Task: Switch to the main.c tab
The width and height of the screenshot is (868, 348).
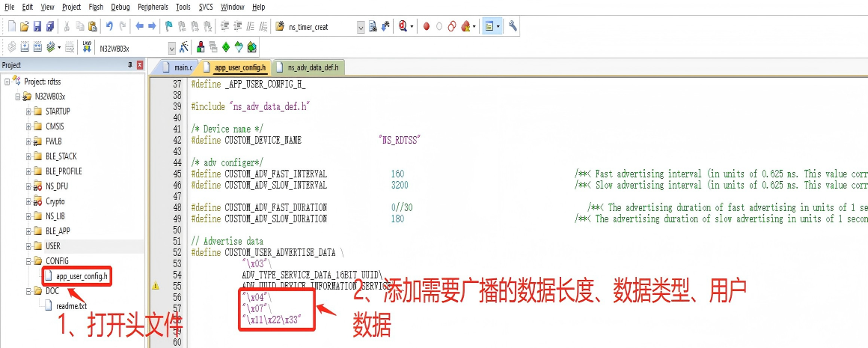Action: click(x=183, y=67)
